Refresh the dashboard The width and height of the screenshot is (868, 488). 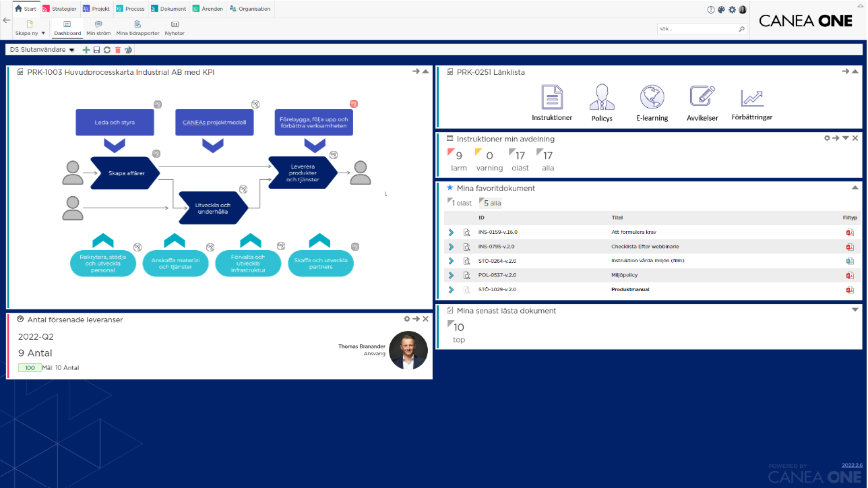[x=107, y=50]
